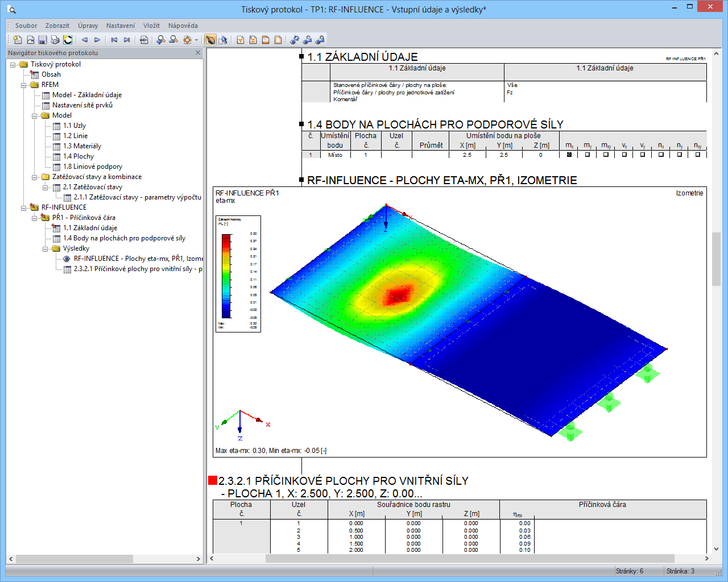The image size is (728, 582).
Task: Select RF-INFLUENCE - Plochy eta-mx graphic item
Action: (x=138, y=259)
